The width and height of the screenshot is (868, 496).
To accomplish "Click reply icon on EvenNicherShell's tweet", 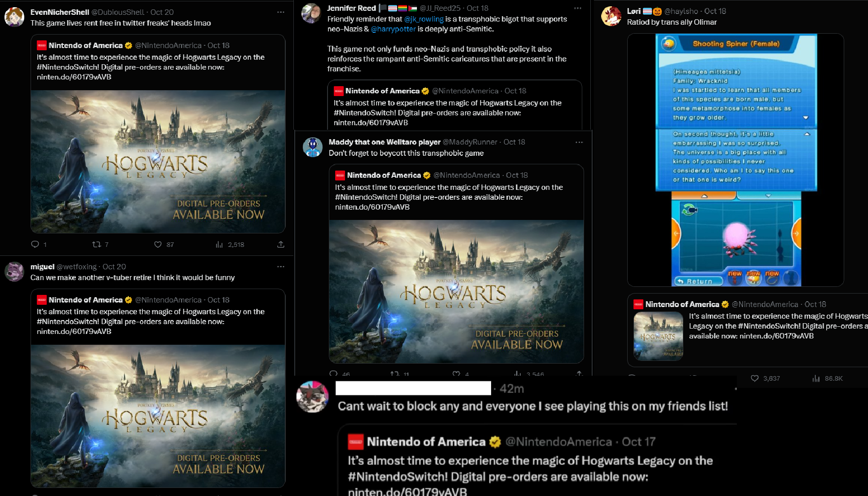I will pos(35,244).
